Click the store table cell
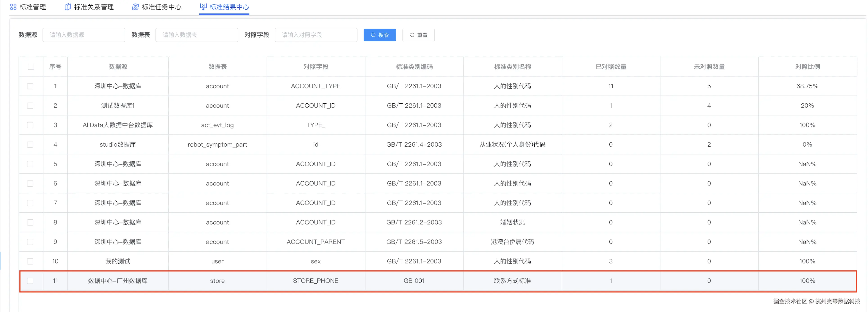 click(x=217, y=281)
